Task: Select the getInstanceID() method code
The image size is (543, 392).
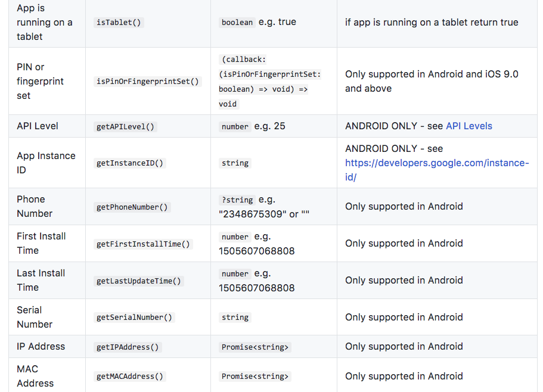Action: [x=130, y=163]
